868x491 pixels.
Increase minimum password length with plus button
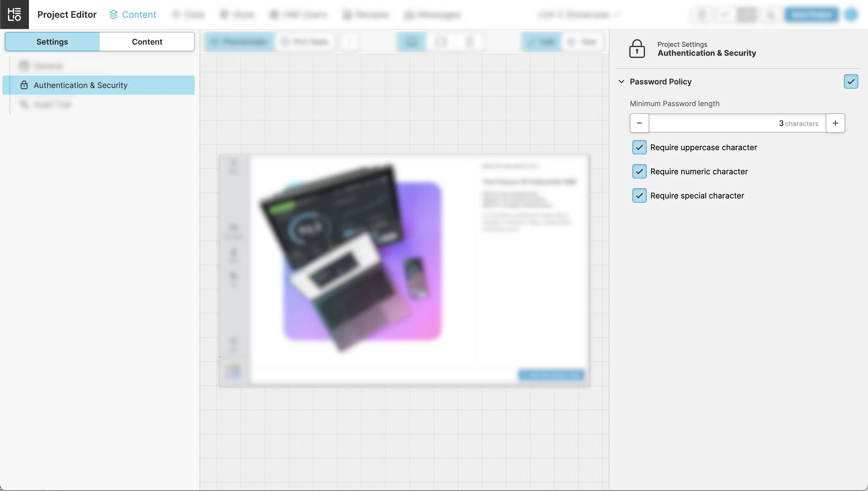(835, 123)
